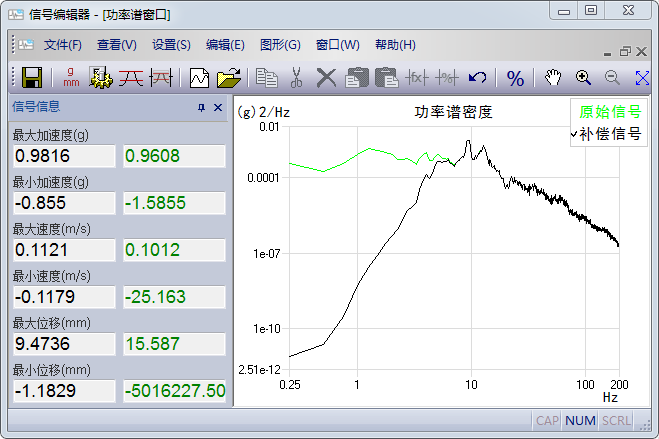
Task: Expand the 窗口(W) menu
Action: coord(336,45)
